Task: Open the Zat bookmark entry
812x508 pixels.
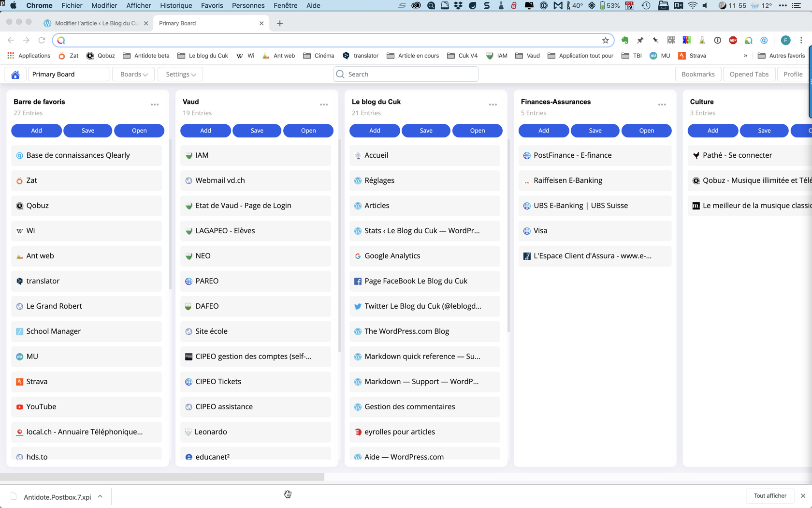Action: click(x=87, y=180)
